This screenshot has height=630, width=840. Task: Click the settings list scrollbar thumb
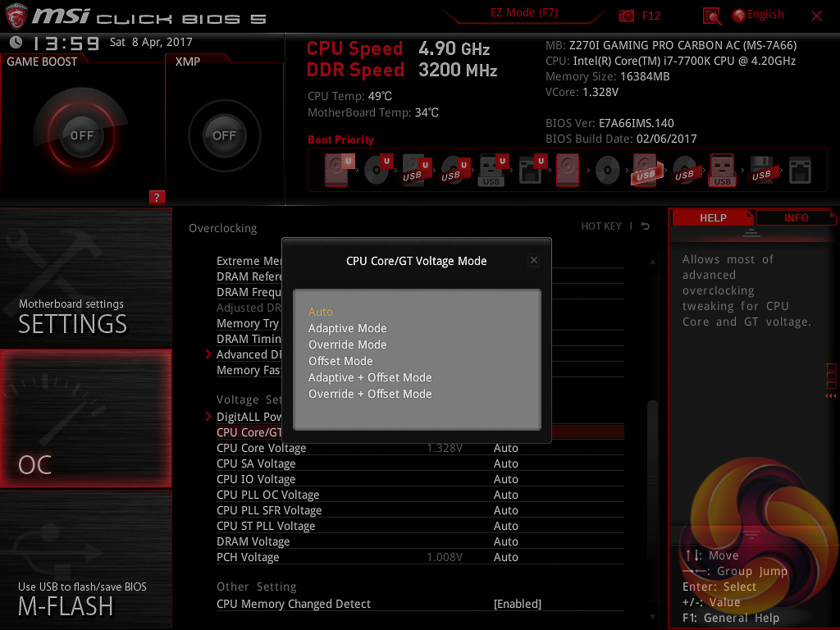click(652, 479)
